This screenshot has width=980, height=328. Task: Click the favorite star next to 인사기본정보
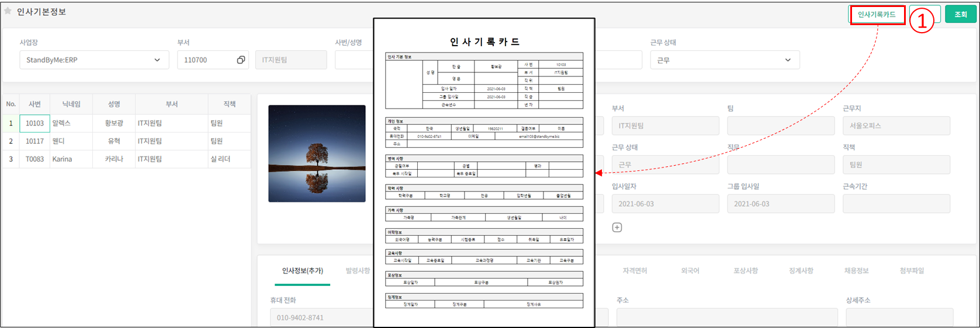coord(8,11)
